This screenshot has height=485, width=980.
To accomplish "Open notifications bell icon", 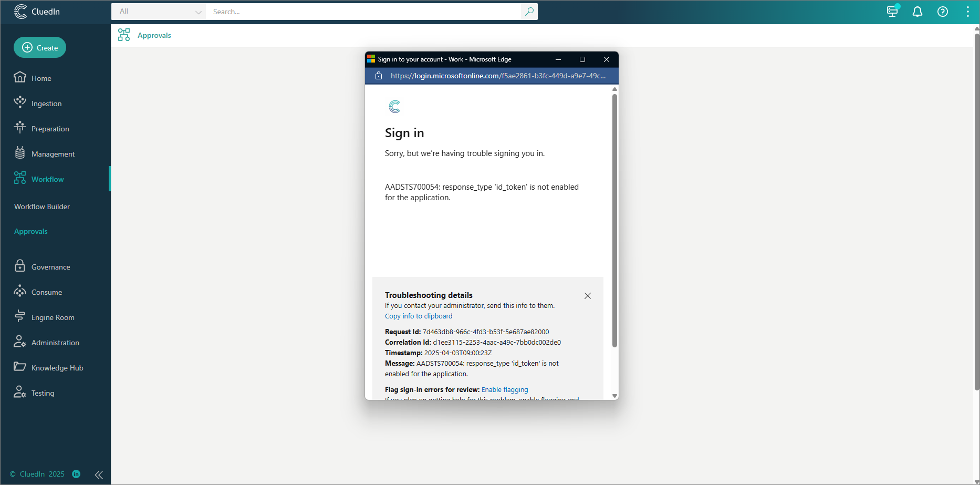I will [x=918, y=12].
